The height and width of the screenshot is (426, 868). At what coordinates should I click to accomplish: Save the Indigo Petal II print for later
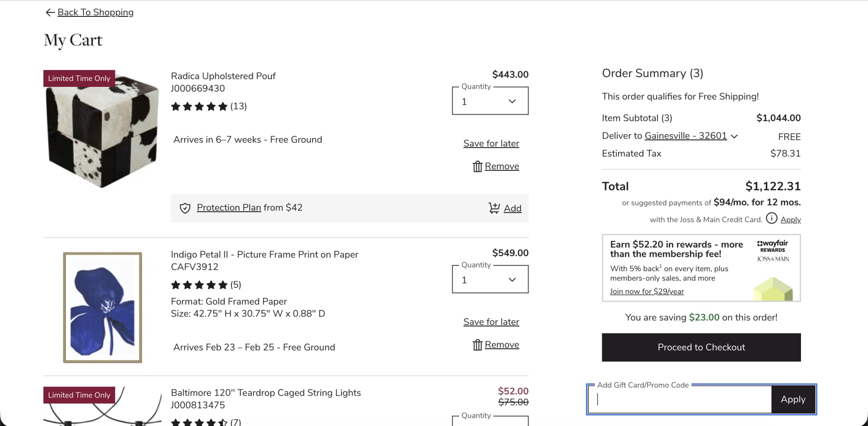[491, 322]
